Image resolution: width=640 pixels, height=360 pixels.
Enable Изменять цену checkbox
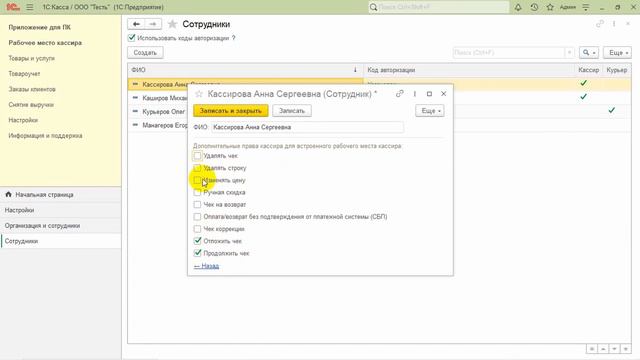click(197, 180)
